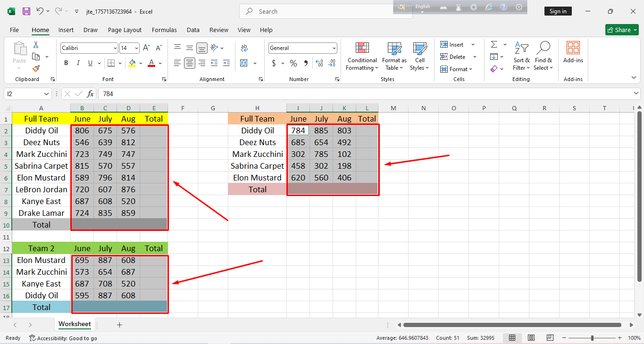The width and height of the screenshot is (644, 344).
Task: Click the zoom slider in status bar
Action: pos(592,338)
